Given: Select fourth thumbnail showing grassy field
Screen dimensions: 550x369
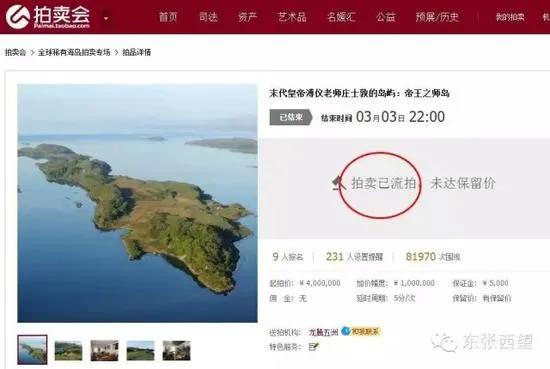Looking at the screenshot, I should [140, 350].
